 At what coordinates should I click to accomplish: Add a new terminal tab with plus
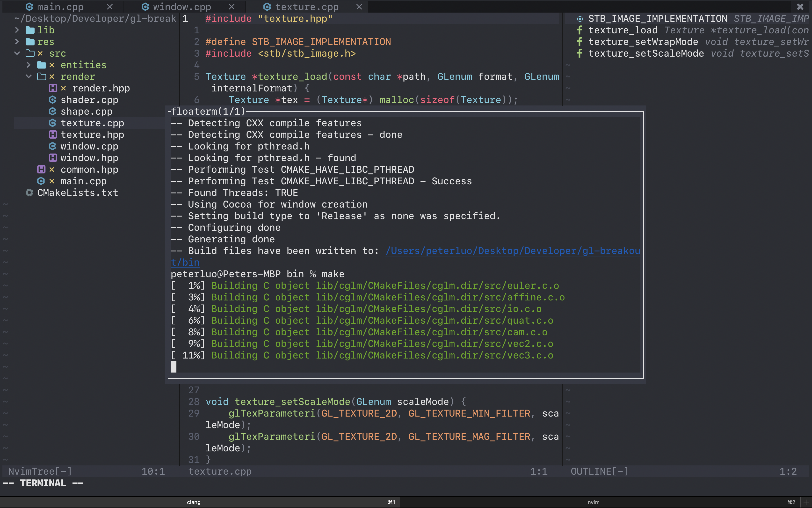806,502
